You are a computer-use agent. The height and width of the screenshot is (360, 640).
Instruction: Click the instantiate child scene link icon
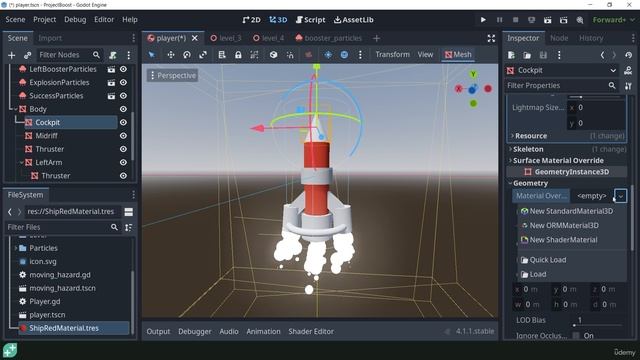[27, 55]
